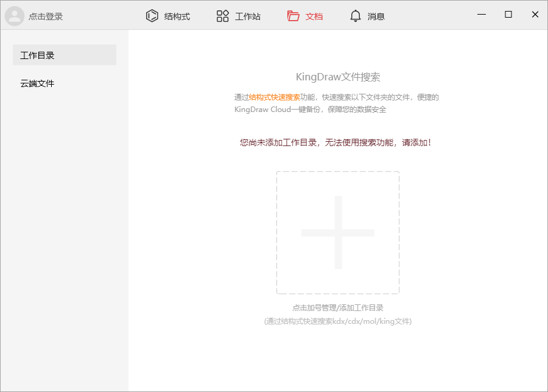Click the 工作站 grid icon
This screenshot has height=392, width=548.
click(x=222, y=16)
